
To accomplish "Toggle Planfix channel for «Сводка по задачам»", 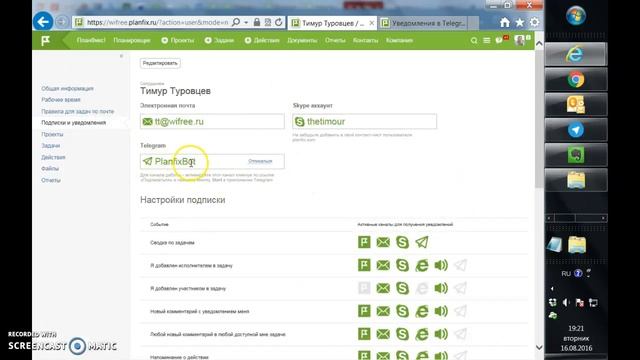I will click(364, 242).
